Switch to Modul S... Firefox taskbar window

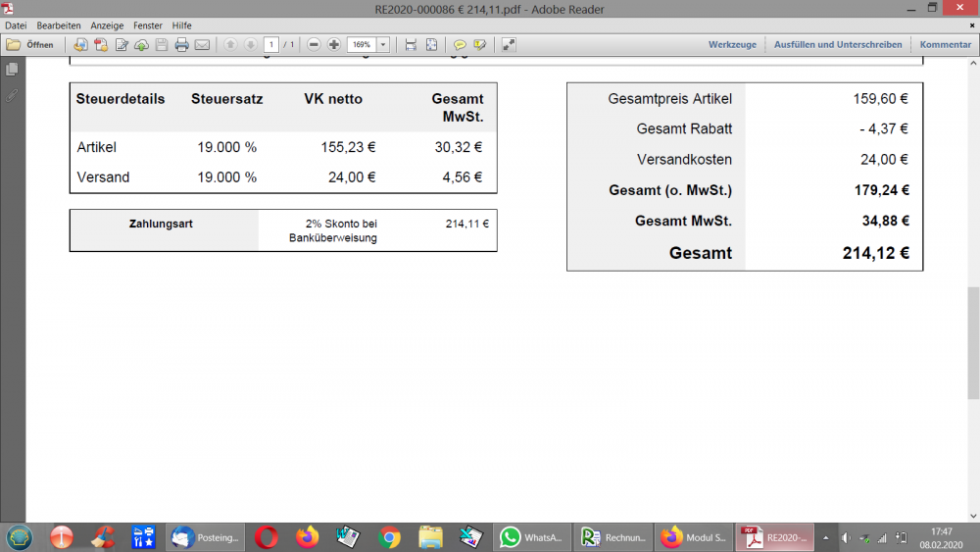(x=694, y=537)
